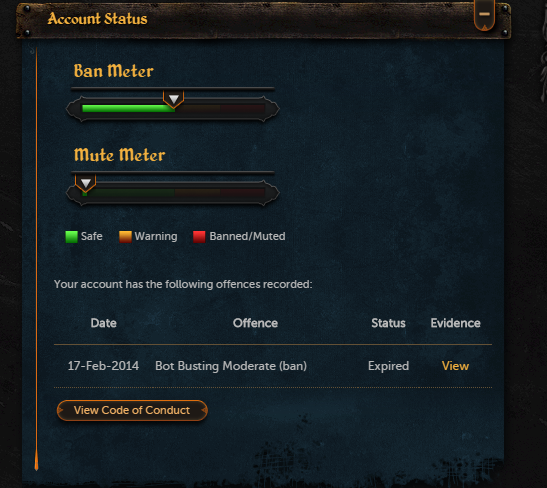Viewport: 547px width, 488px height.
Task: Click the Expired status text
Action: coord(388,366)
